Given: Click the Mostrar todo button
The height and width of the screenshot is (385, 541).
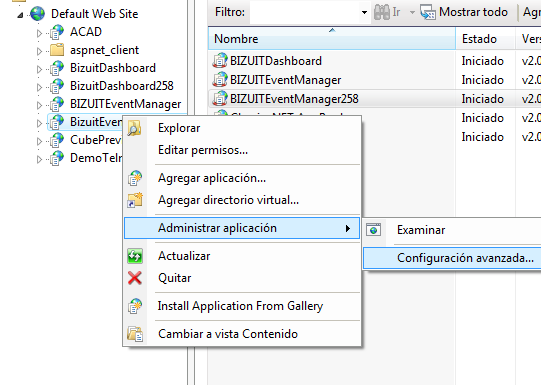Looking at the screenshot, I should (464, 12).
